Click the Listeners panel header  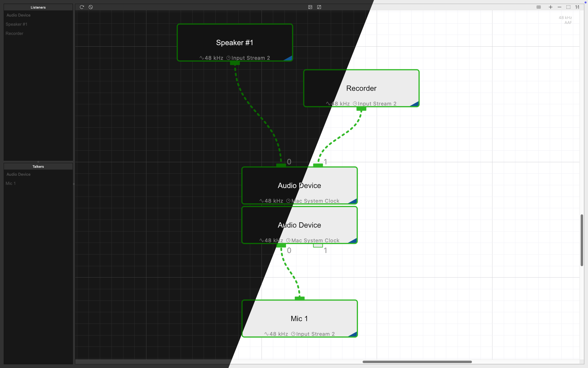click(x=38, y=7)
